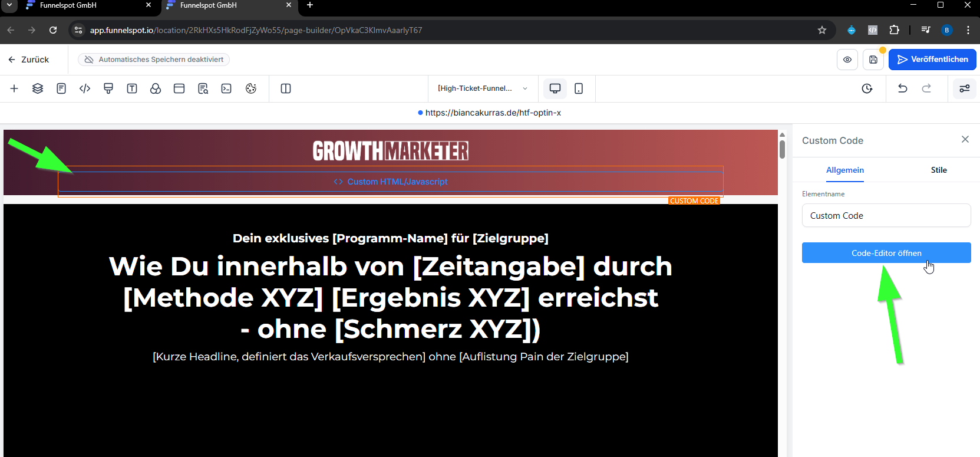Open the typography T icon
Screen dimensions: 980x457
click(132, 88)
